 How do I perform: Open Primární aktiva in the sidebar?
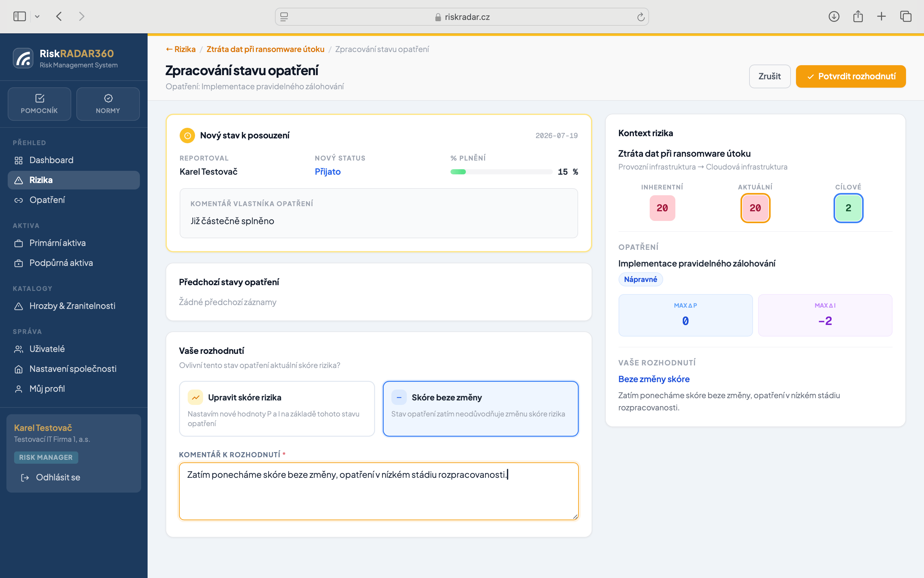point(74,243)
